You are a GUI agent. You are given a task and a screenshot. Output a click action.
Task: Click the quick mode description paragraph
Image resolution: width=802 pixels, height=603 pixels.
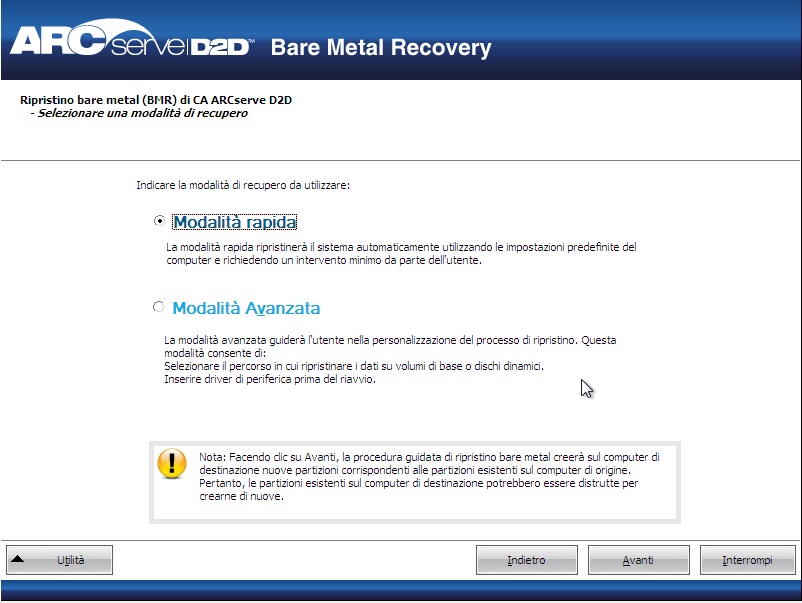coord(401,254)
